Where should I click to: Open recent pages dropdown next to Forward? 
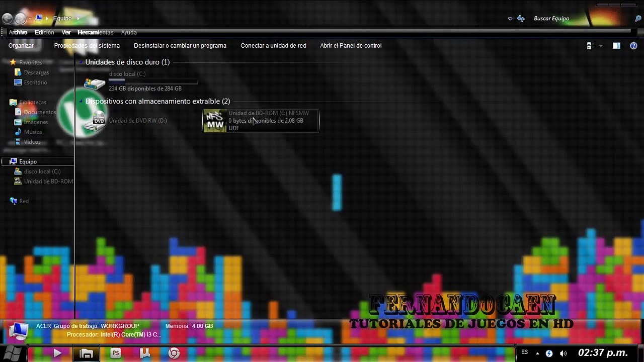[x=30, y=19]
